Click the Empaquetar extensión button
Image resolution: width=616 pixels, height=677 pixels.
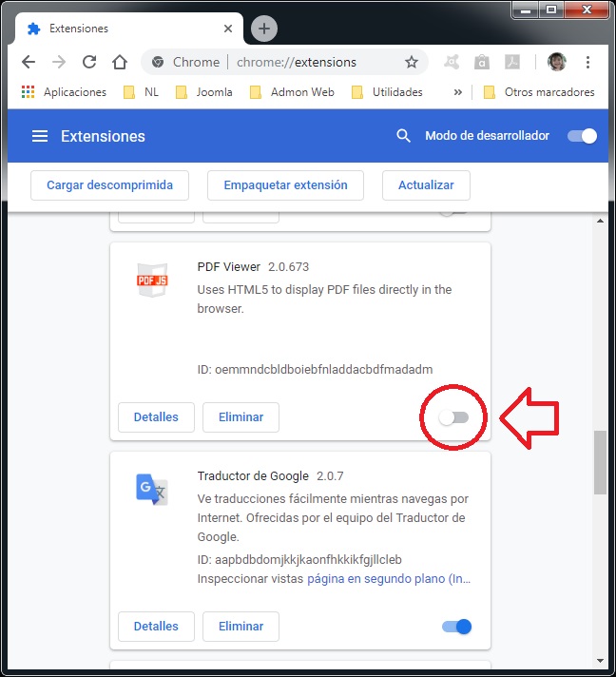click(285, 185)
